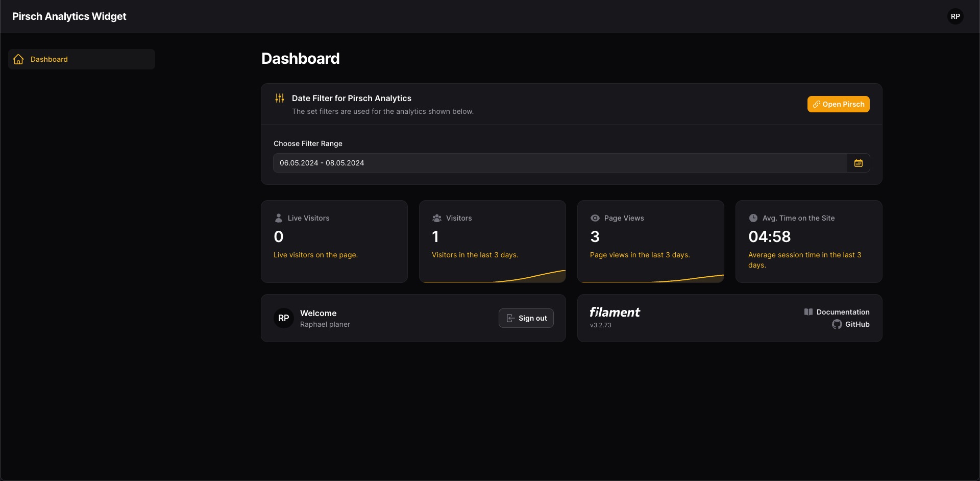Viewport: 980px width, 481px height.
Task: Click the Visitors sparkline chart
Action: [x=493, y=276]
